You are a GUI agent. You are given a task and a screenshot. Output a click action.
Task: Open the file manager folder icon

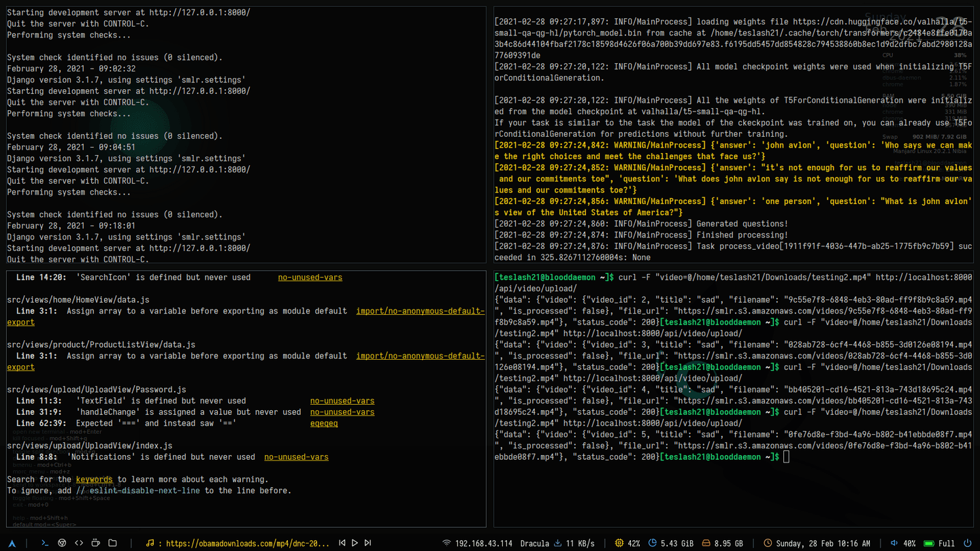113,543
